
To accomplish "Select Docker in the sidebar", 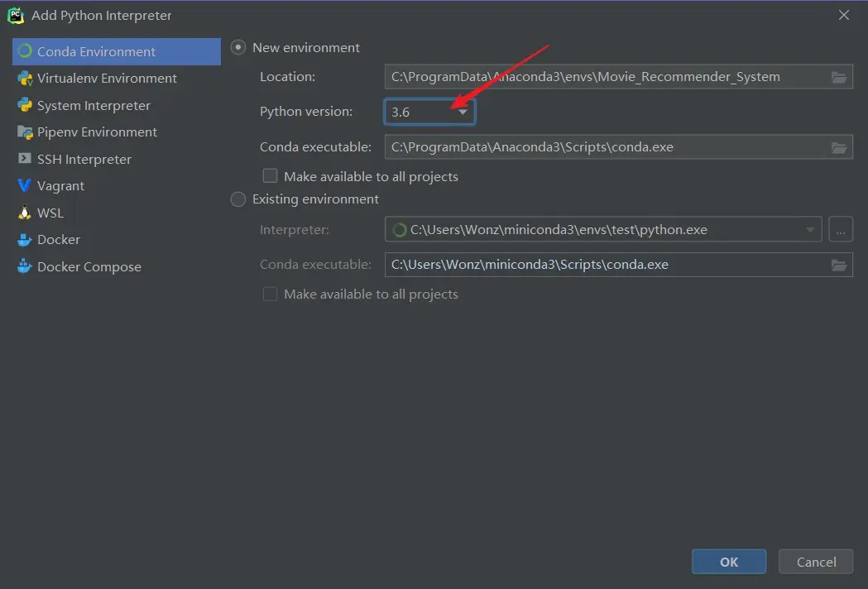I will tap(116, 239).
